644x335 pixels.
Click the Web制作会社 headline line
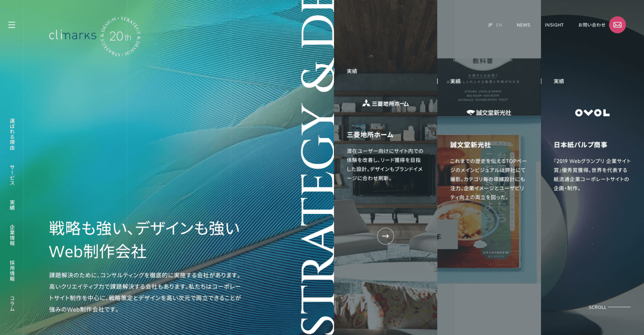(x=97, y=252)
